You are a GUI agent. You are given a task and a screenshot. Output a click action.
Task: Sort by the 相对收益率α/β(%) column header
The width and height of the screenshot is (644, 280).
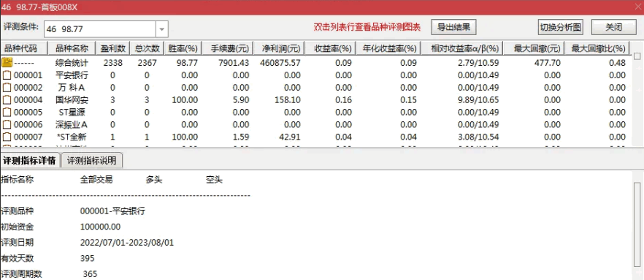coord(462,48)
